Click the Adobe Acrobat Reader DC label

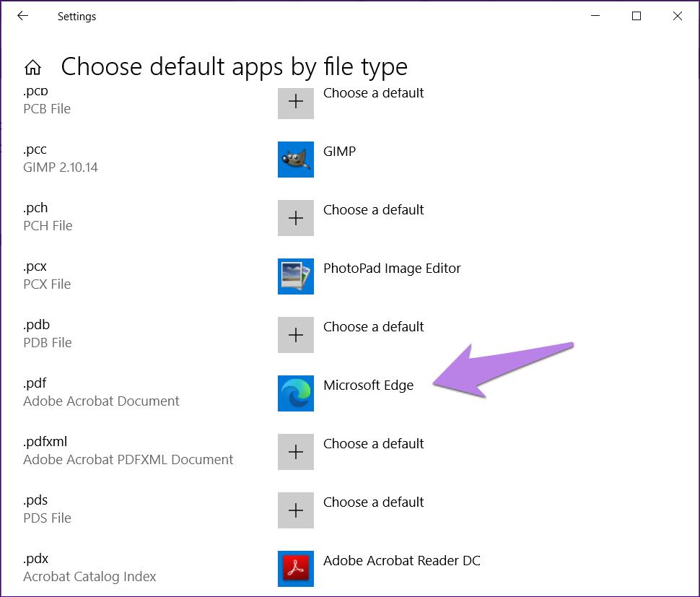click(402, 561)
